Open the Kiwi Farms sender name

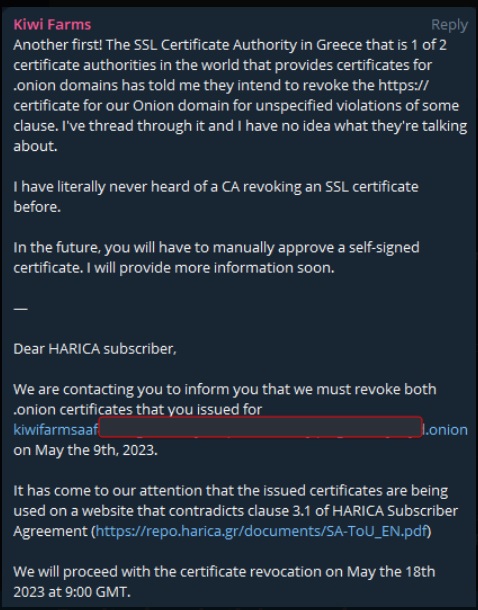click(x=52, y=25)
